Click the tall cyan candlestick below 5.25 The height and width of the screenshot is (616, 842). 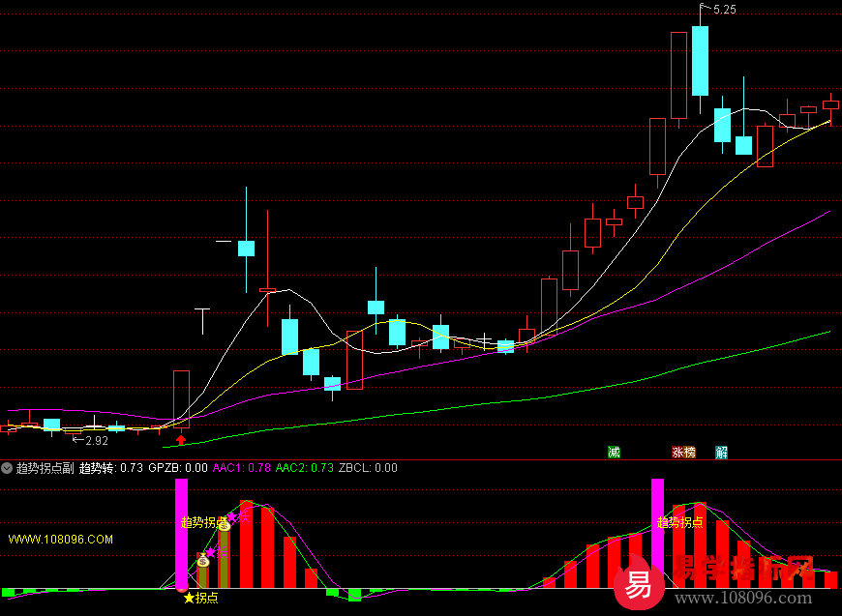[x=700, y=60]
